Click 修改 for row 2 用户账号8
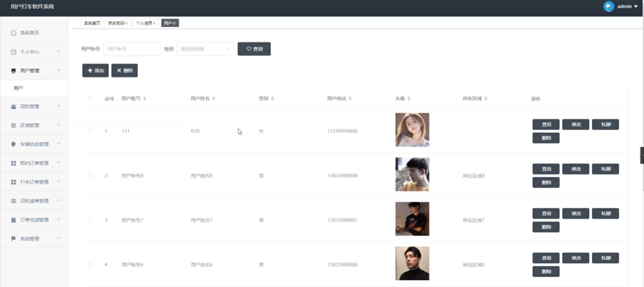This screenshot has width=644, height=287. (x=576, y=169)
